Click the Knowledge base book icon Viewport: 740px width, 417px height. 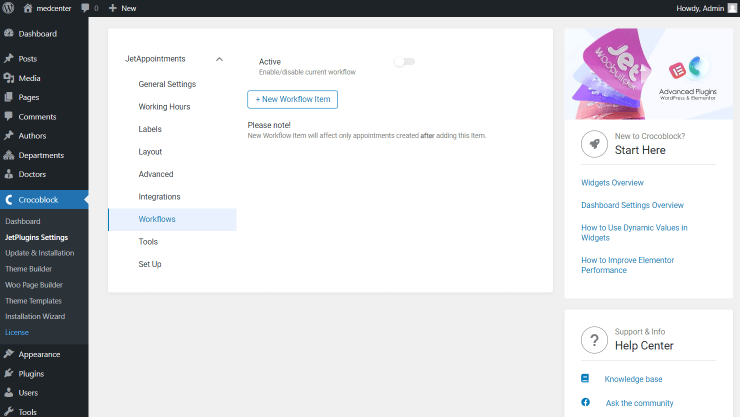[x=585, y=378]
